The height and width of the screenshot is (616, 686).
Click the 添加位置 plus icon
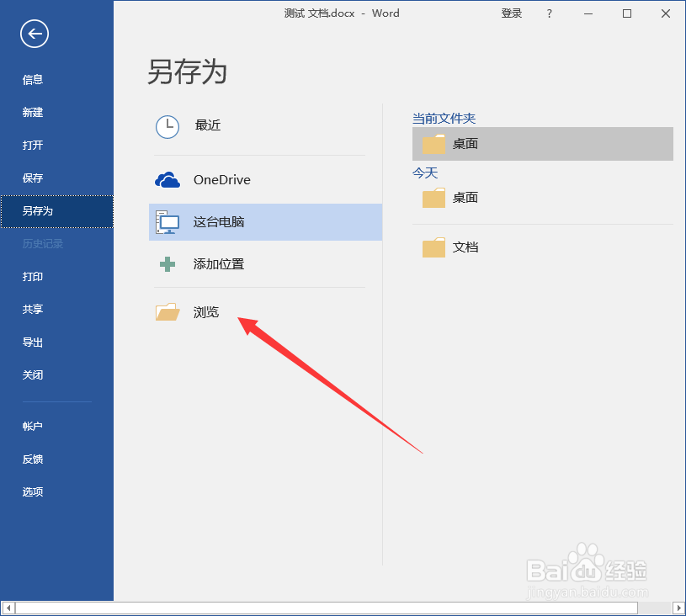click(168, 264)
